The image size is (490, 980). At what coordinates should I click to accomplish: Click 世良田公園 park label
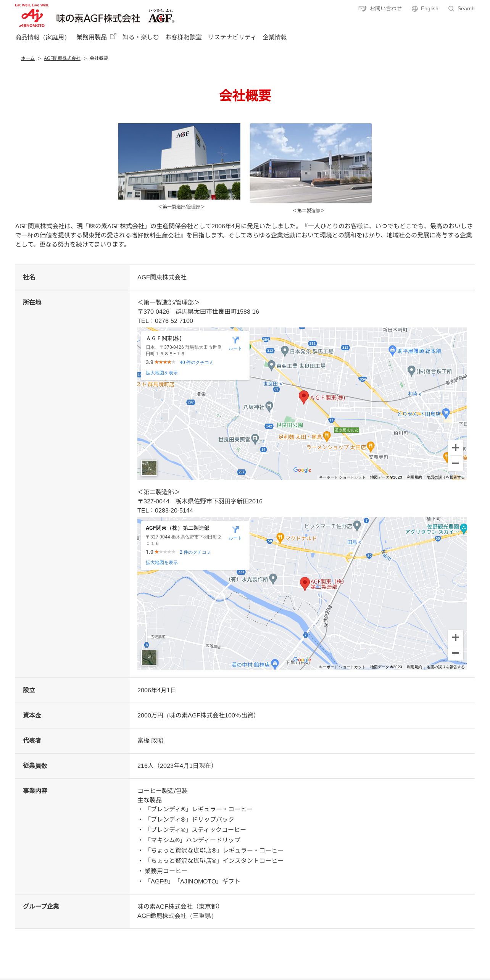coord(290,425)
